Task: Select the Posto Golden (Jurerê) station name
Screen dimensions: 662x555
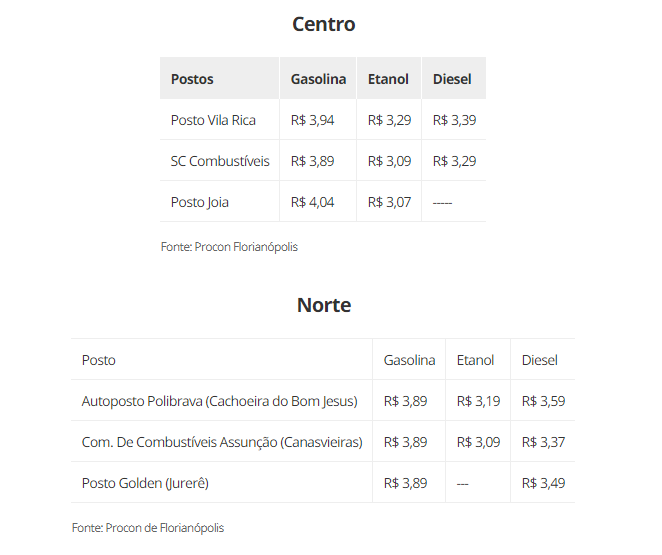Action: pyautogui.click(x=145, y=483)
